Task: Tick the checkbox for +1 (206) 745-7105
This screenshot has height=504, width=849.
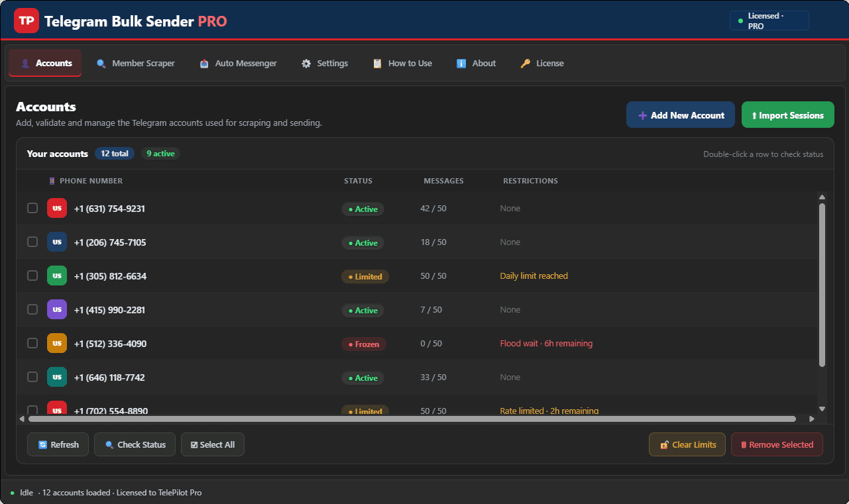Action: pyautogui.click(x=32, y=242)
